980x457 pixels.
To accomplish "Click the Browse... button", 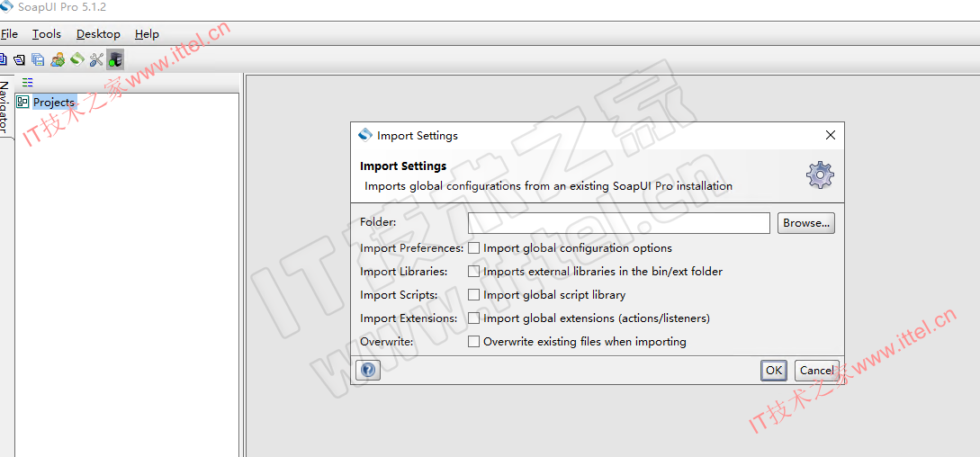I will tap(806, 223).
